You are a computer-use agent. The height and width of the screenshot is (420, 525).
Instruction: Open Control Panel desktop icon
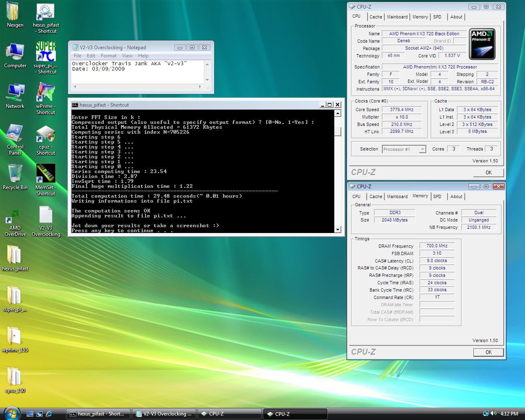pos(15,139)
